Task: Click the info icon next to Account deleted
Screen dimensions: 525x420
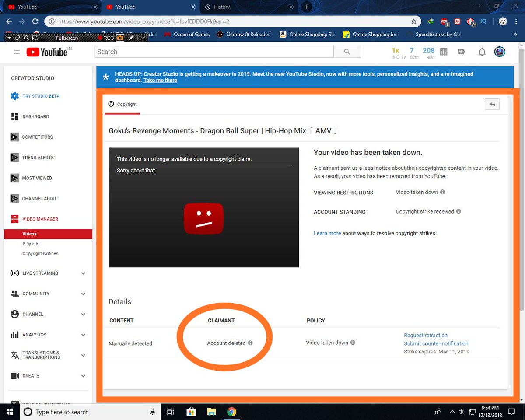Action: (250, 343)
